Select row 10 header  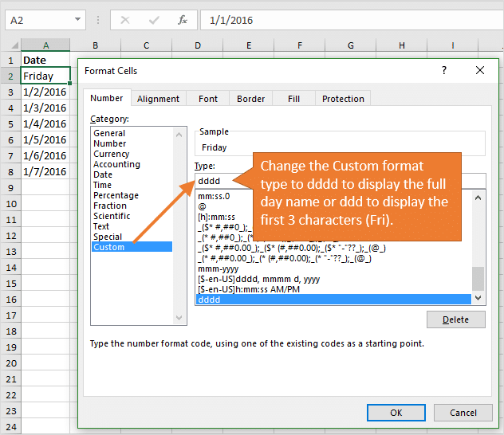[x=10, y=203]
